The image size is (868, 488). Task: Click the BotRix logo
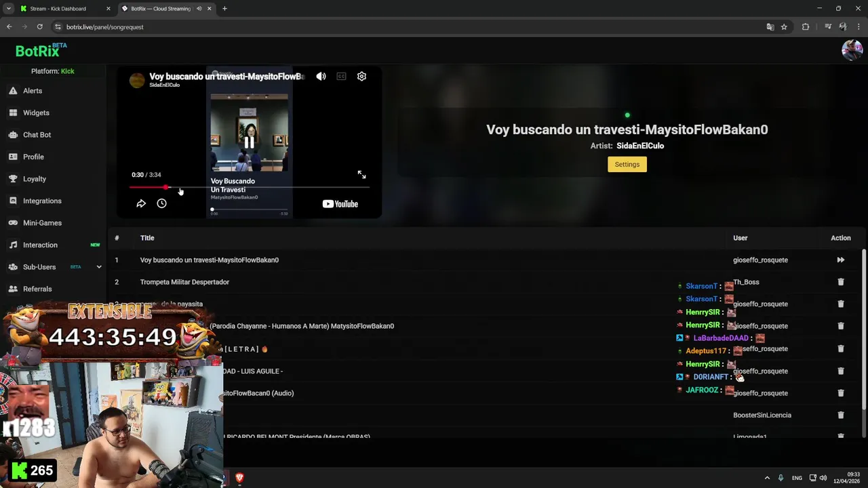pyautogui.click(x=41, y=50)
